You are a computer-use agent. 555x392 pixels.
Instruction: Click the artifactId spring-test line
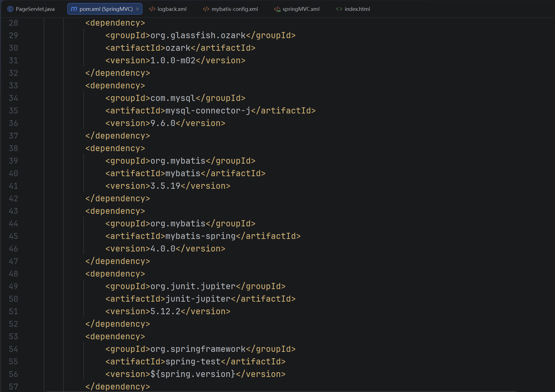coord(195,362)
